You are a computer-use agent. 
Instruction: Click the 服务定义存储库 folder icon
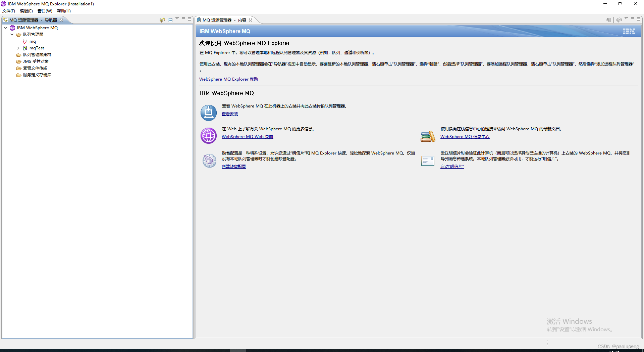click(19, 75)
